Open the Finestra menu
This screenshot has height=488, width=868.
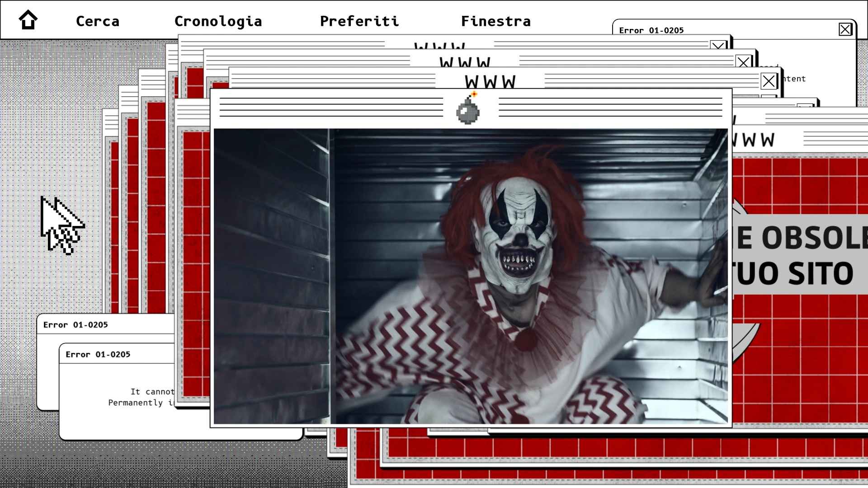pyautogui.click(x=496, y=21)
